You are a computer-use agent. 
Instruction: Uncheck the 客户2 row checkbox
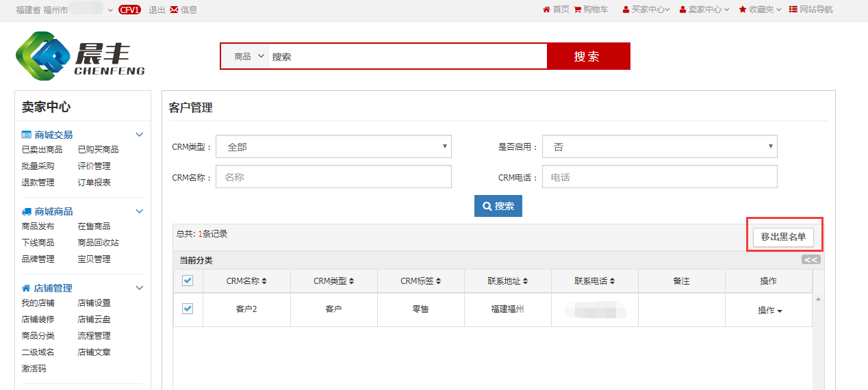pos(188,309)
